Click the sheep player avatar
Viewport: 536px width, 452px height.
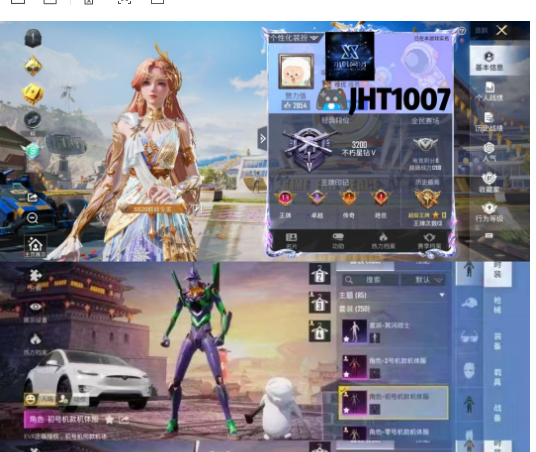tap(296, 71)
